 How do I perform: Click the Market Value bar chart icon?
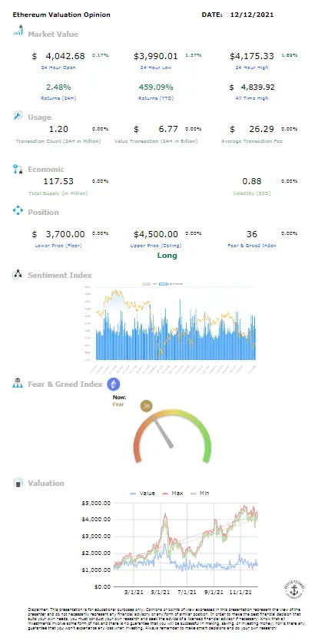pos(18,31)
